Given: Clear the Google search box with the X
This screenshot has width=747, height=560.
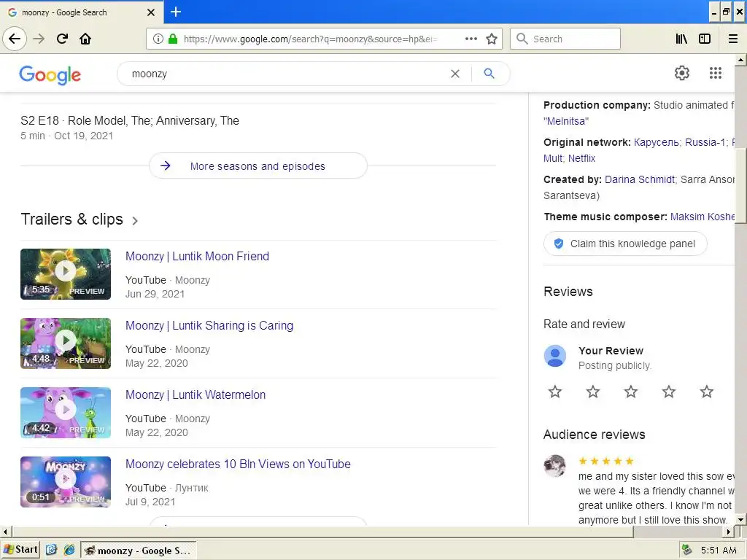Looking at the screenshot, I should pos(455,74).
